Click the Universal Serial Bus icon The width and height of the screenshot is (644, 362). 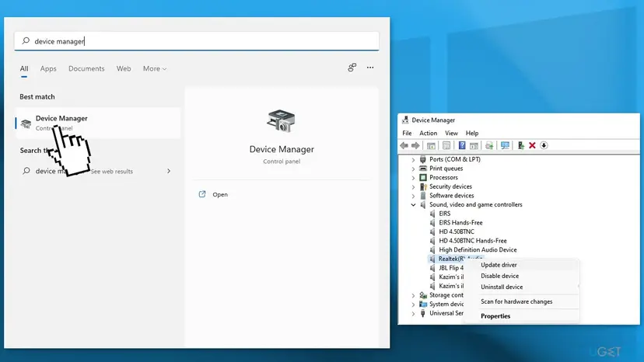point(423,313)
